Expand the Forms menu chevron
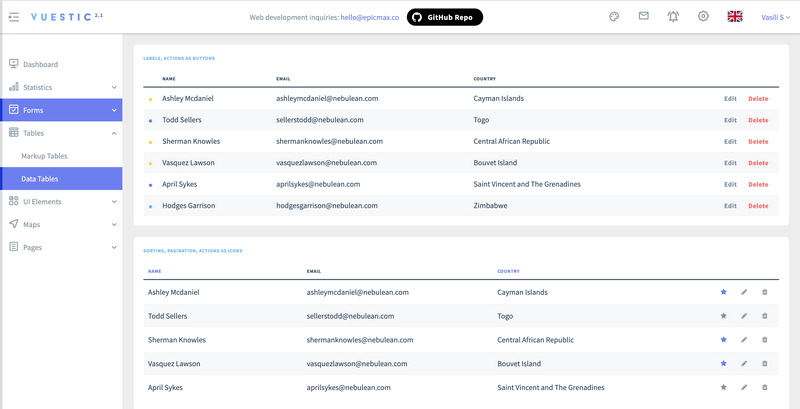This screenshot has height=409, width=800. tap(114, 110)
